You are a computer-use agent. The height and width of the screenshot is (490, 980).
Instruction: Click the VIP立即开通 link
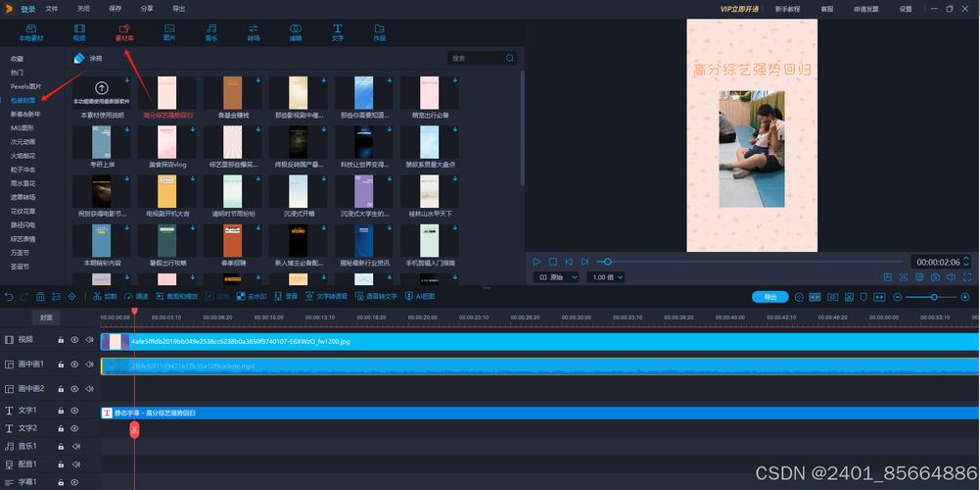click(739, 9)
